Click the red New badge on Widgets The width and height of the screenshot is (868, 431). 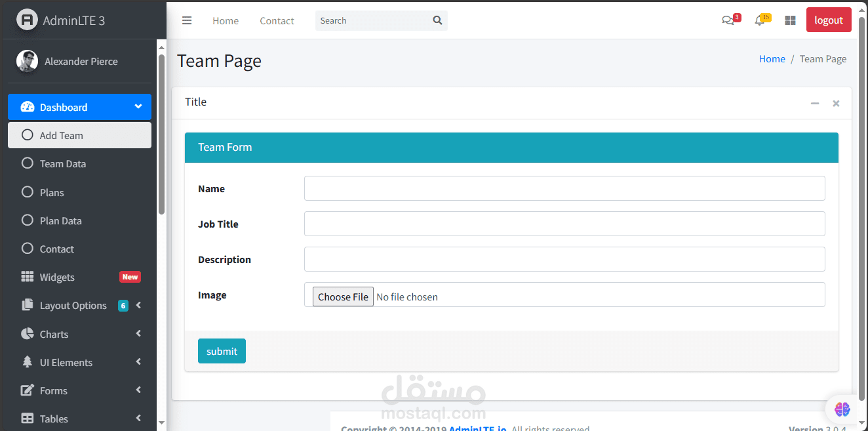point(130,277)
